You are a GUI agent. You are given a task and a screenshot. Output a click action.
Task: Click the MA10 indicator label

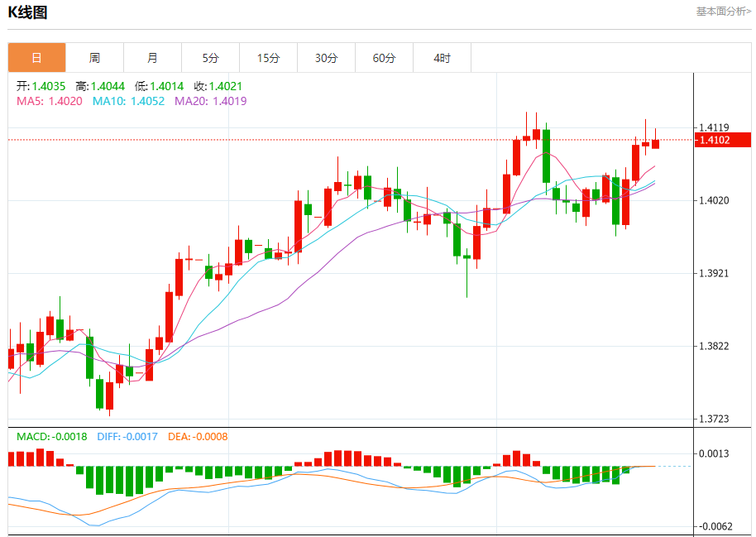click(x=128, y=101)
